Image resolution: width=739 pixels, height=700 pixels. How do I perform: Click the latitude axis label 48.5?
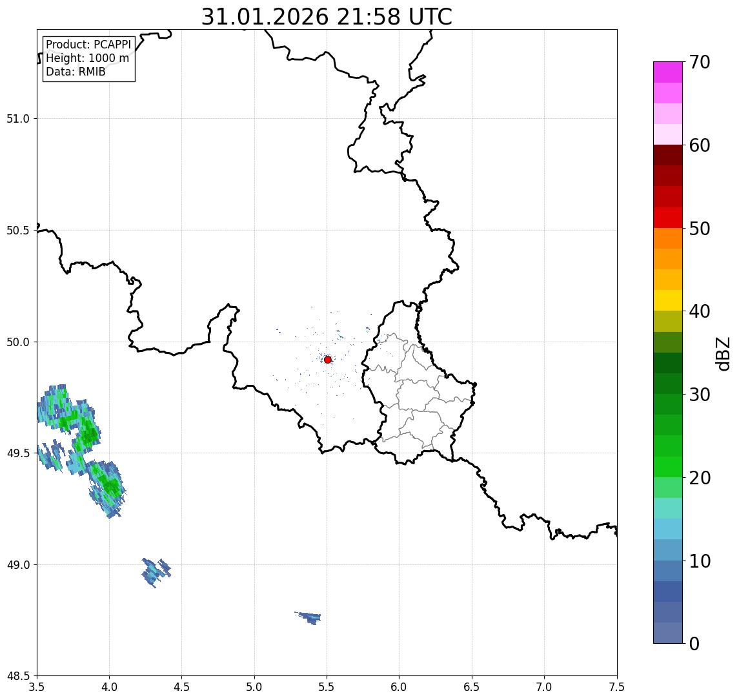pos(18,676)
